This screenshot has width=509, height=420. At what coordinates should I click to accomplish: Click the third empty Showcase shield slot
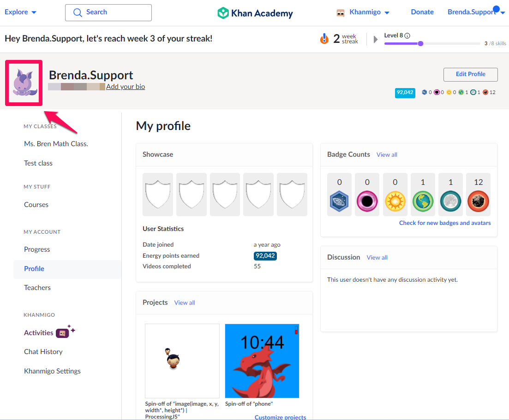click(225, 194)
